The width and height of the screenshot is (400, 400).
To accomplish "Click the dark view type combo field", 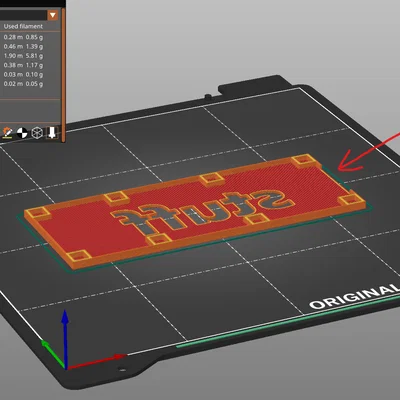I will (23, 15).
